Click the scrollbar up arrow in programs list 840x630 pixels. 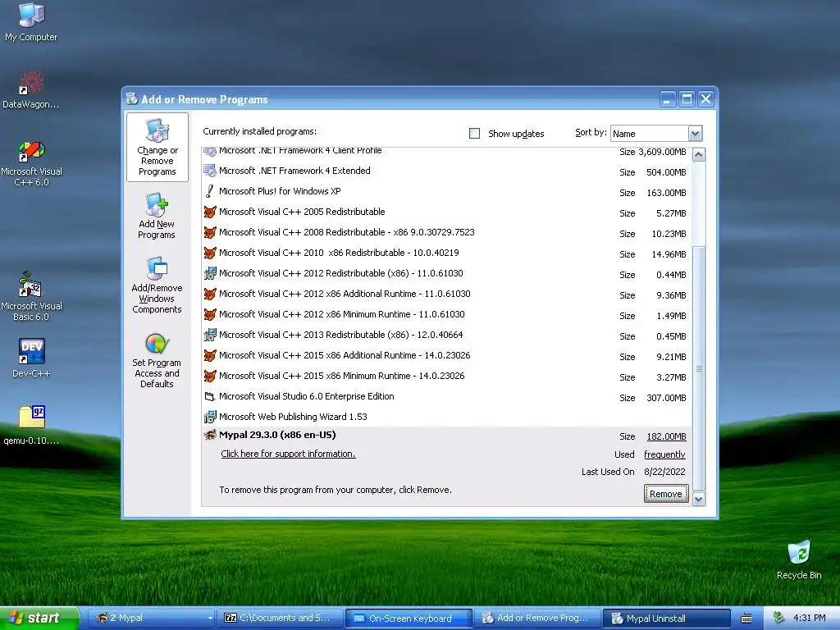(699, 155)
